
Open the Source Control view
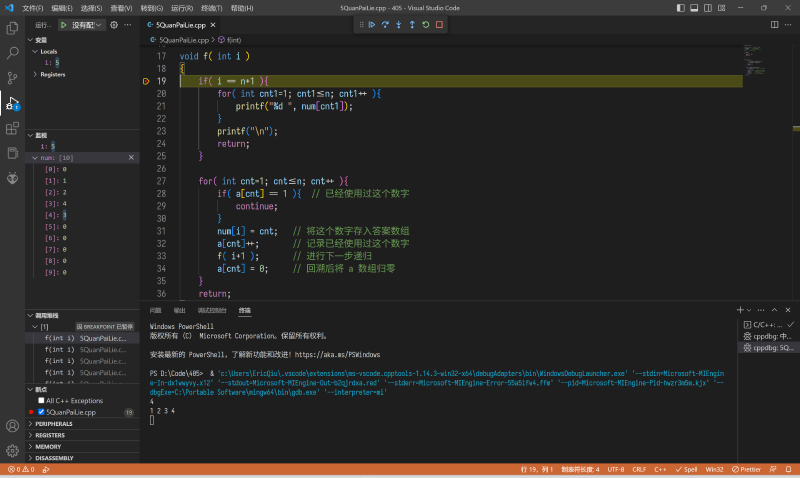(x=12, y=78)
